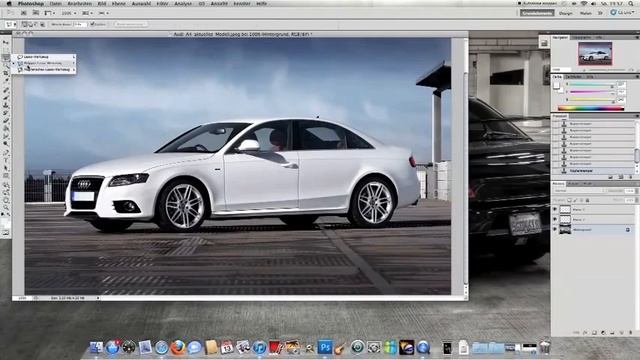Open the Ebene menu
Screen dimensions: 640x360
[118, 3]
